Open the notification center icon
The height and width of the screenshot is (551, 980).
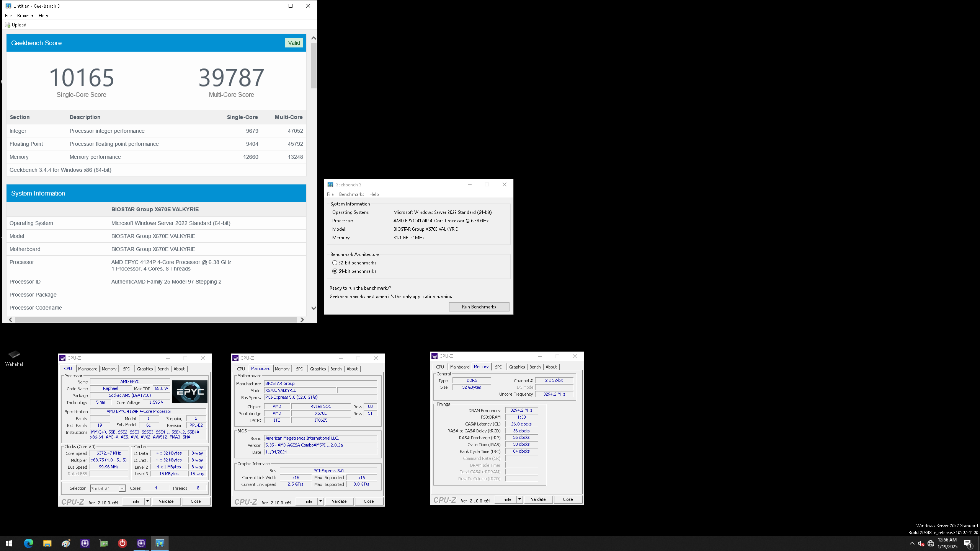pos(968,543)
